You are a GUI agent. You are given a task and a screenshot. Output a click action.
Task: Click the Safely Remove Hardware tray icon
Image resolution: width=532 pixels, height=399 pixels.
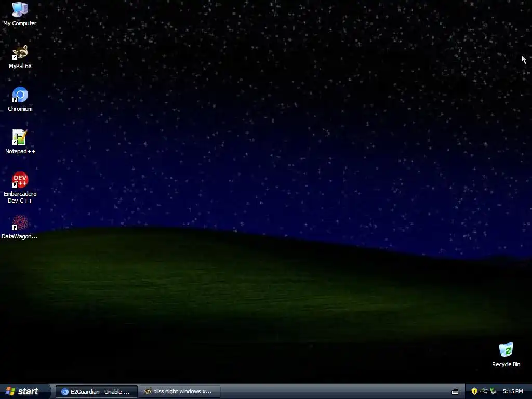click(484, 391)
